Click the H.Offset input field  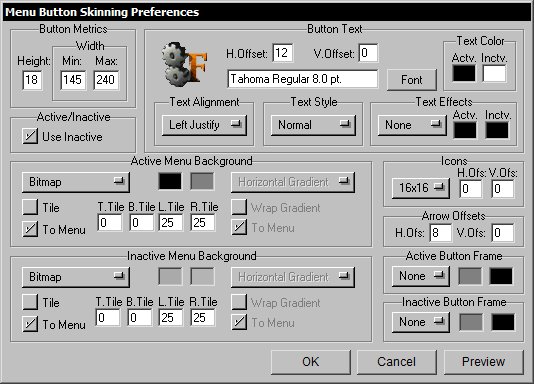tap(283, 53)
